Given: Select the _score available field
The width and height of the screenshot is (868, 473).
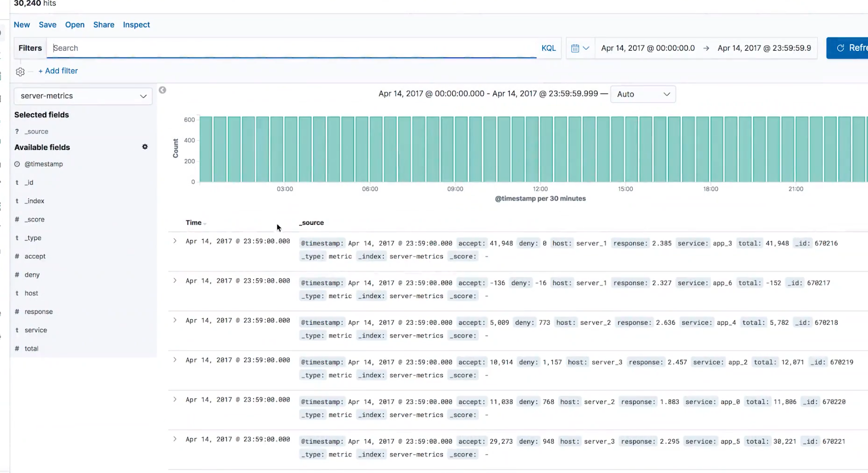Looking at the screenshot, I should (35, 219).
